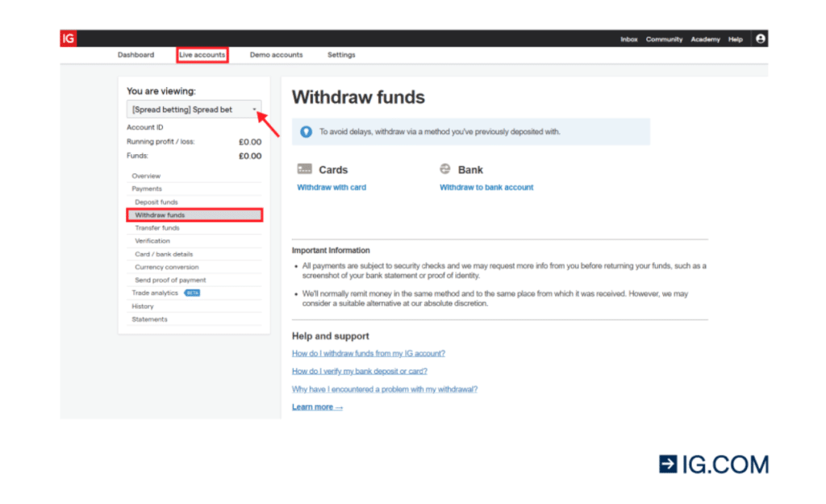Open Verification in sidebar
The height and width of the screenshot is (504, 826).
(x=194, y=240)
